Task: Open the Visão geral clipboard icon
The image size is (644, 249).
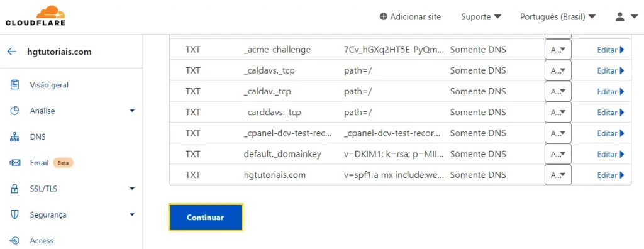Action: [x=15, y=85]
